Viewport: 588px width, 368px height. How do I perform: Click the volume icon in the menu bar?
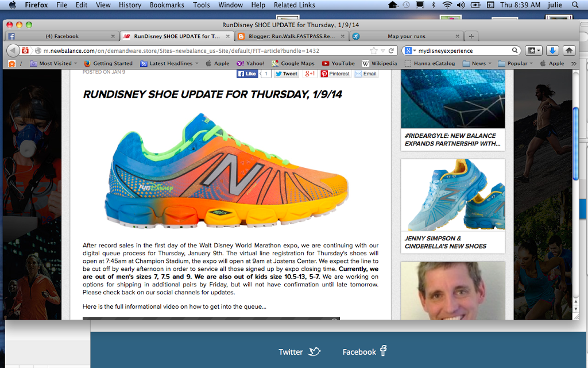pyautogui.click(x=461, y=5)
